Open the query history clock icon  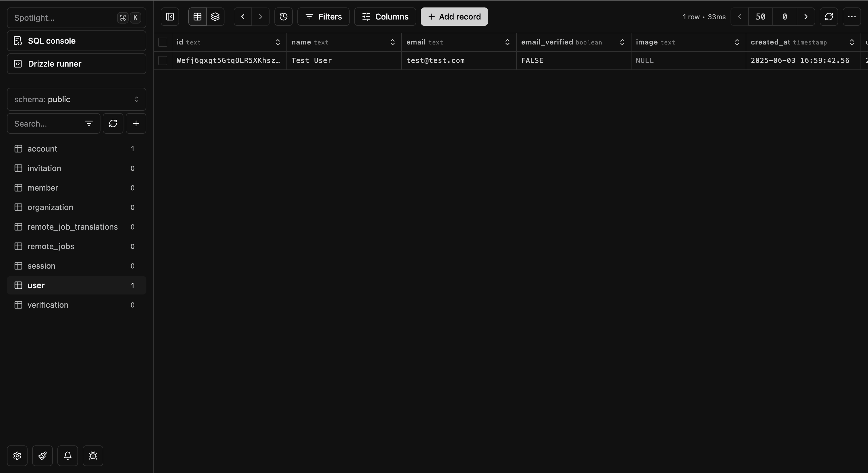click(x=283, y=17)
